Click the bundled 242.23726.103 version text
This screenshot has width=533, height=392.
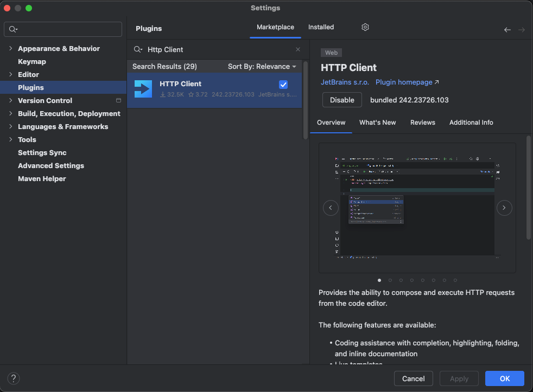point(409,100)
